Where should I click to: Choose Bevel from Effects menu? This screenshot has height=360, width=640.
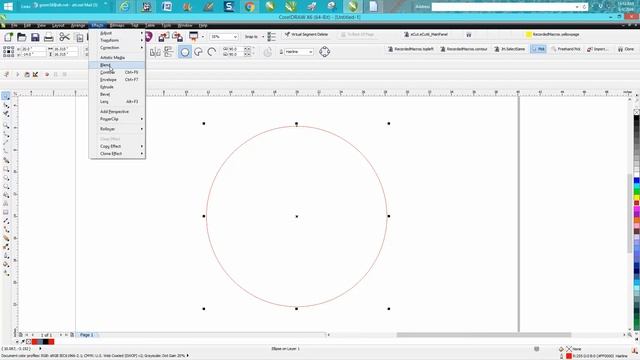click(117, 94)
